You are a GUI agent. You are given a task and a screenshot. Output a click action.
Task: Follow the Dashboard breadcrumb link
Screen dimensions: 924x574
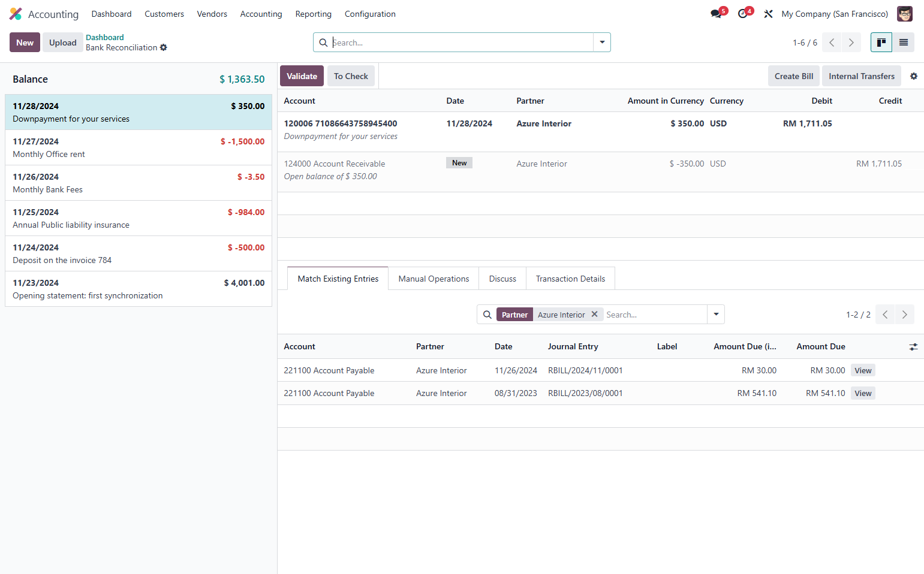(105, 37)
